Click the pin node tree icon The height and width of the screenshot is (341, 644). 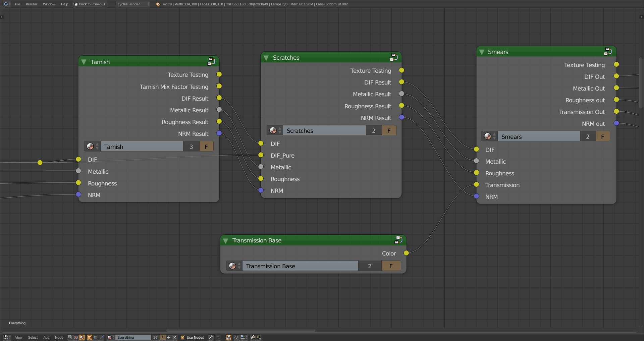pyautogui.click(x=211, y=337)
